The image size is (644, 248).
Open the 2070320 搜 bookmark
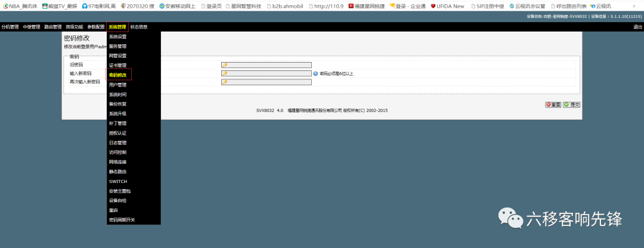pyautogui.click(x=138, y=6)
